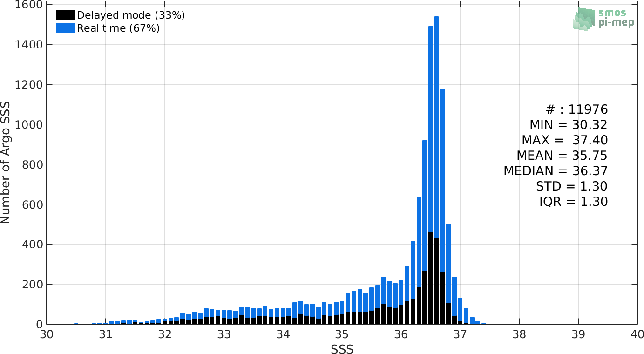Click the y-axis tick label 200
This screenshot has width=644, height=354.
tap(33, 284)
